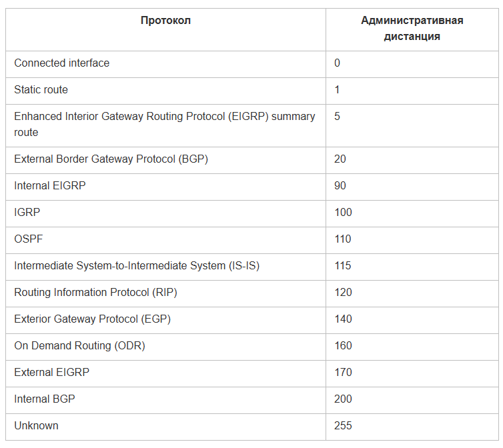
Task: Click the EIGRP summary route cell
Action: click(x=164, y=124)
